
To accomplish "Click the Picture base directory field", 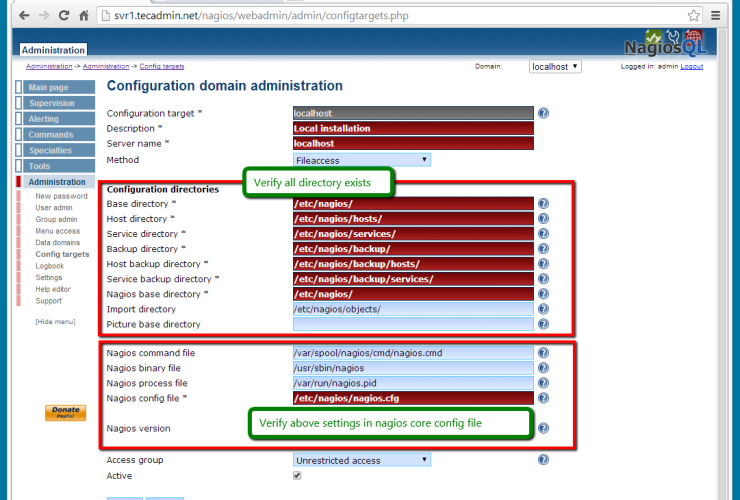I will 413,324.
